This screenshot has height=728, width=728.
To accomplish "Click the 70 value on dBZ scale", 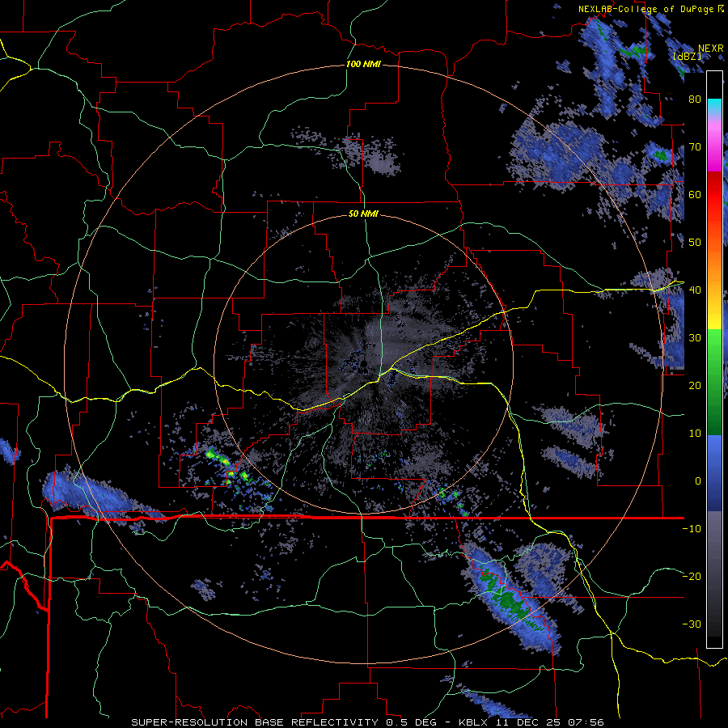I will 695,147.
